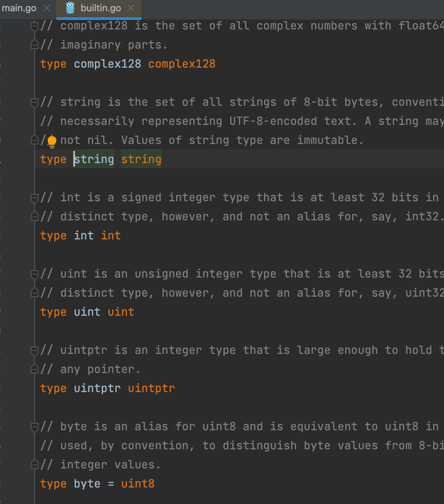
Task: Close the main.go tab
Action: point(47,8)
